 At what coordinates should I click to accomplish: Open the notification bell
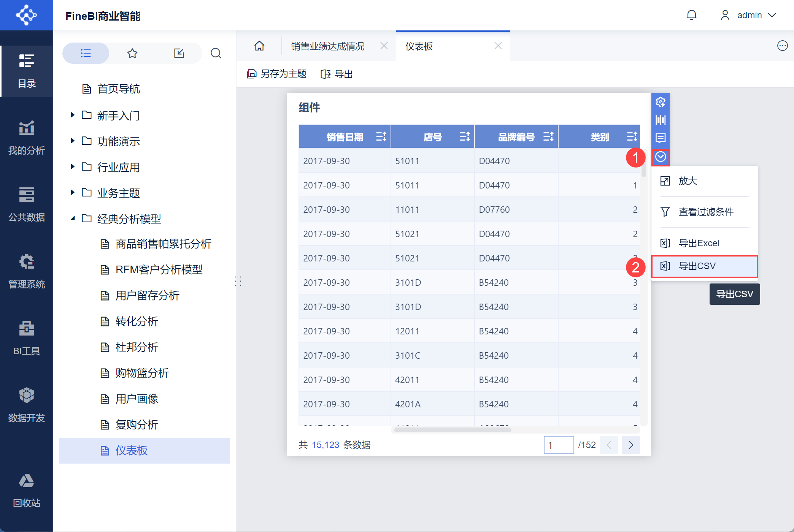[x=691, y=15]
